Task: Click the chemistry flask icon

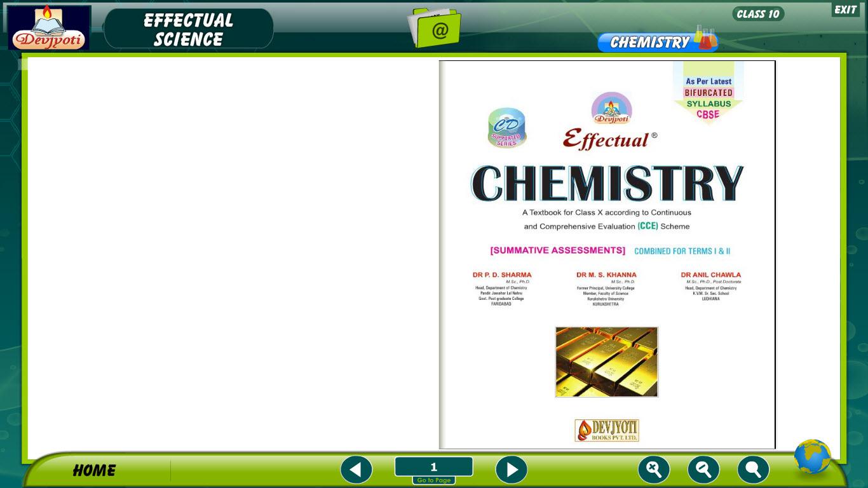Action: coord(706,38)
